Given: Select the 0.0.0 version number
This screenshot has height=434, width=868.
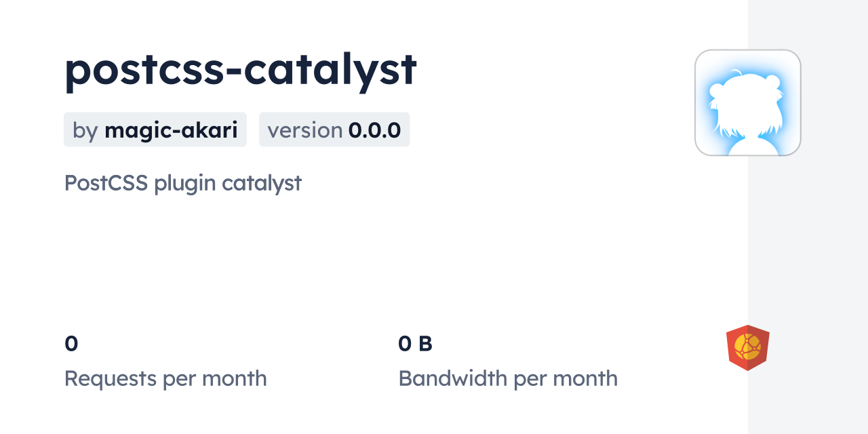Looking at the screenshot, I should [x=374, y=130].
